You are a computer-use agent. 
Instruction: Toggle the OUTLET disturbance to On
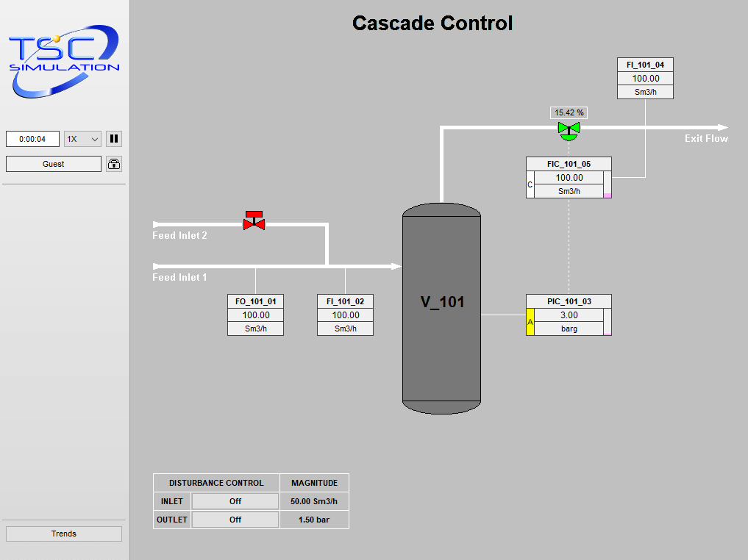(235, 519)
